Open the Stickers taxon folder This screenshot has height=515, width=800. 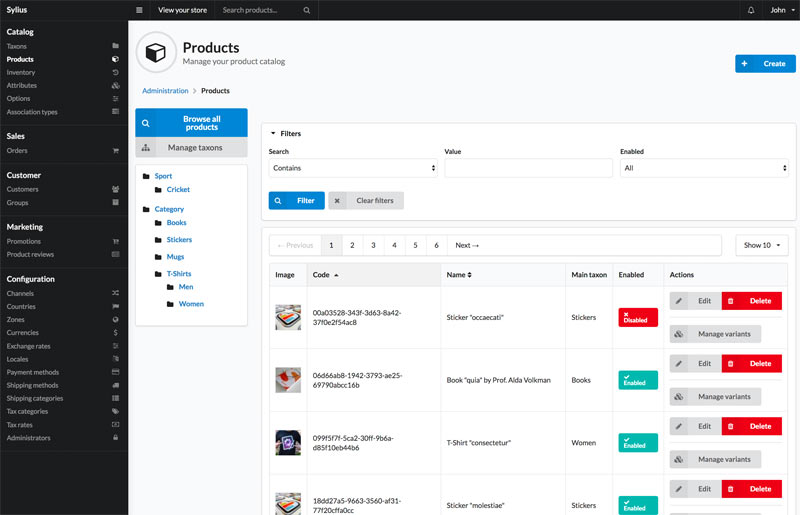click(x=179, y=240)
